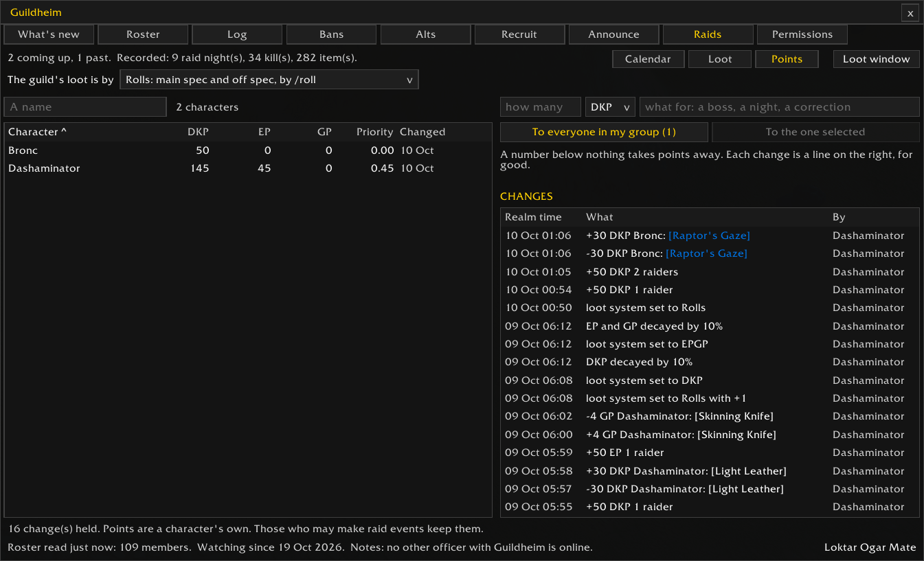Open the What's new tab

[49, 34]
